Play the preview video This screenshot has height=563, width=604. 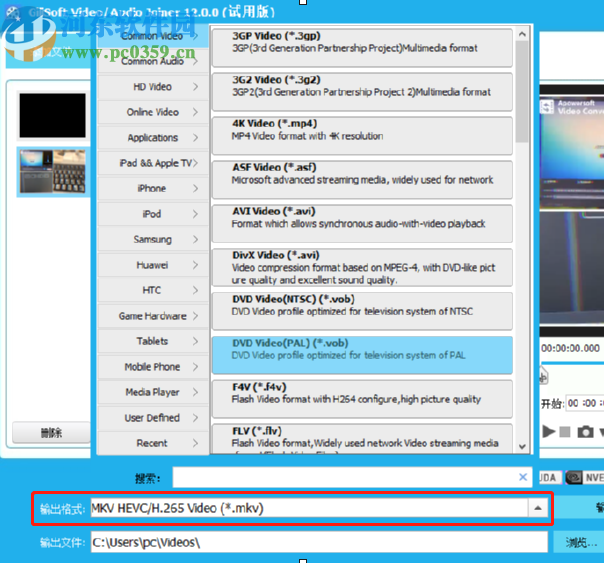[549, 431]
